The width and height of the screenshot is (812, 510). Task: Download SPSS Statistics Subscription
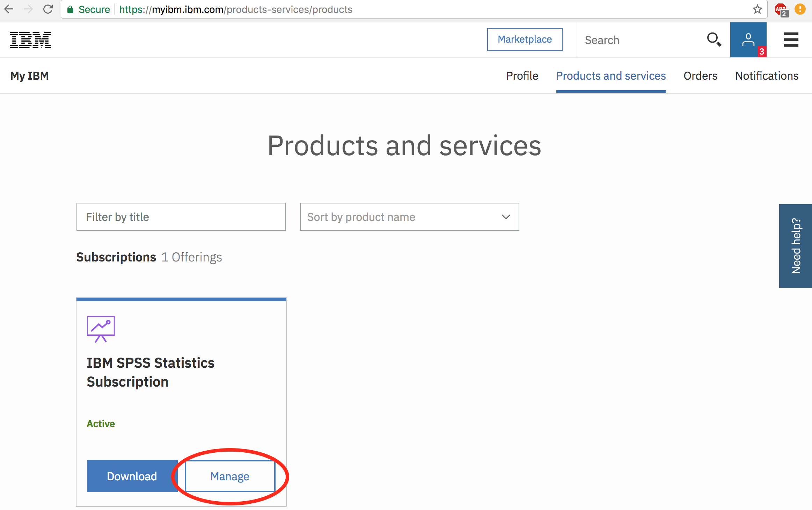(132, 476)
